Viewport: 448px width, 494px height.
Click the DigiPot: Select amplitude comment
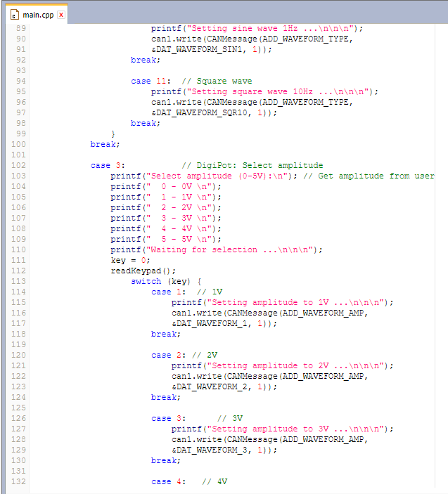[252, 165]
